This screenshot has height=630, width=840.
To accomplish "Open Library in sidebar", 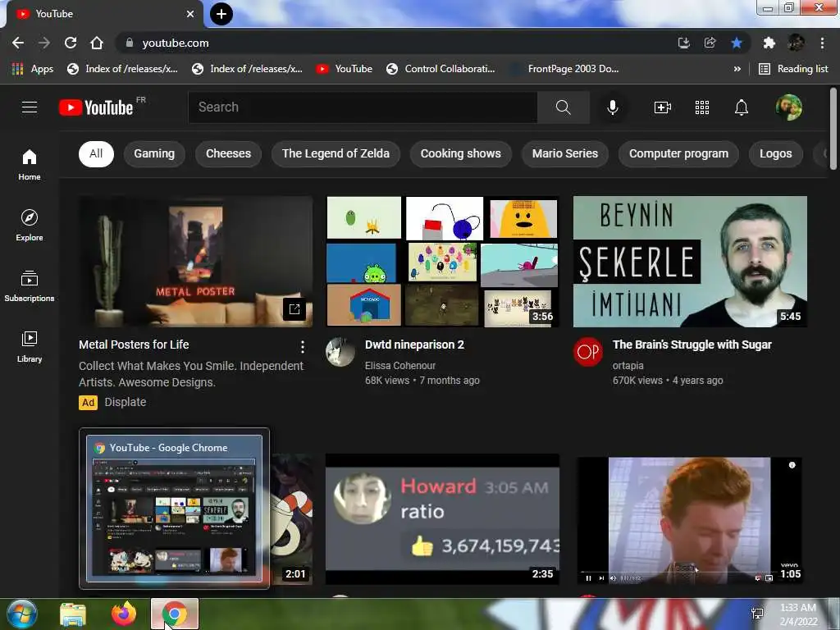I will point(30,347).
